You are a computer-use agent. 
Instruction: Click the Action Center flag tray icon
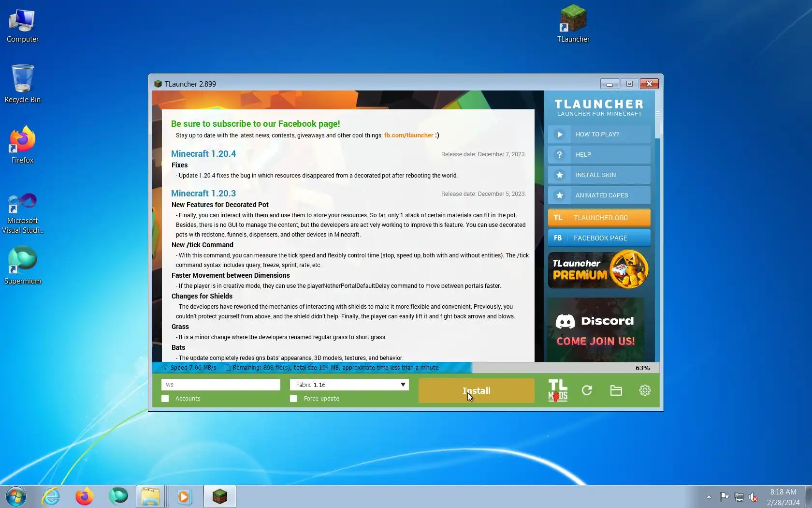coord(724,496)
